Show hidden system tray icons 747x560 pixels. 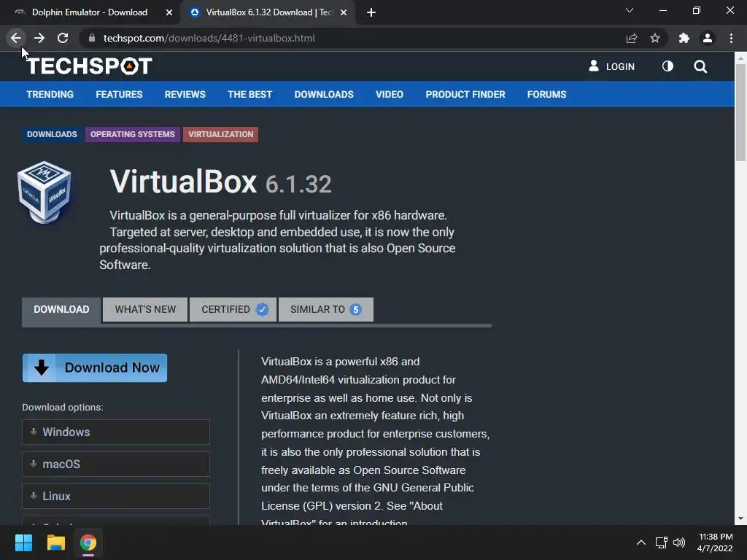click(x=641, y=542)
